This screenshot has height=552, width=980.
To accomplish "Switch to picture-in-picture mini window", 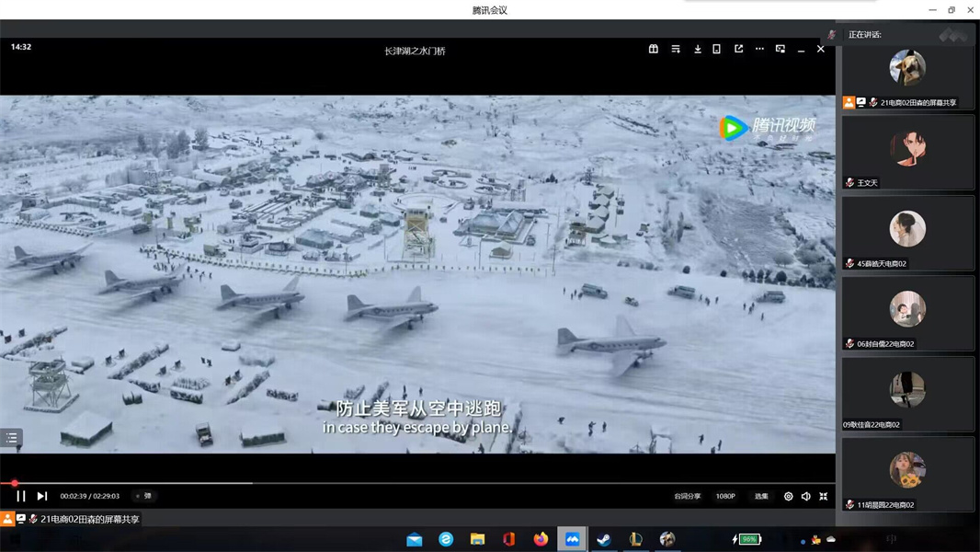I will [781, 49].
